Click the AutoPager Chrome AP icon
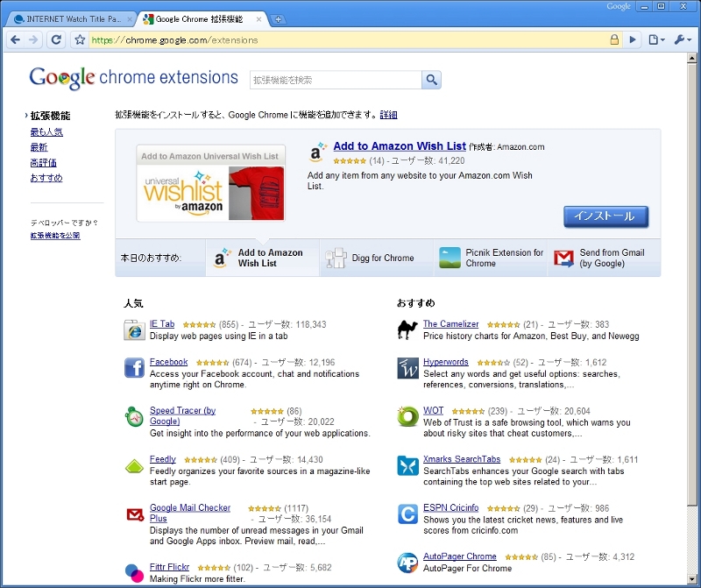Screen dimensions: 701x588 (407, 563)
